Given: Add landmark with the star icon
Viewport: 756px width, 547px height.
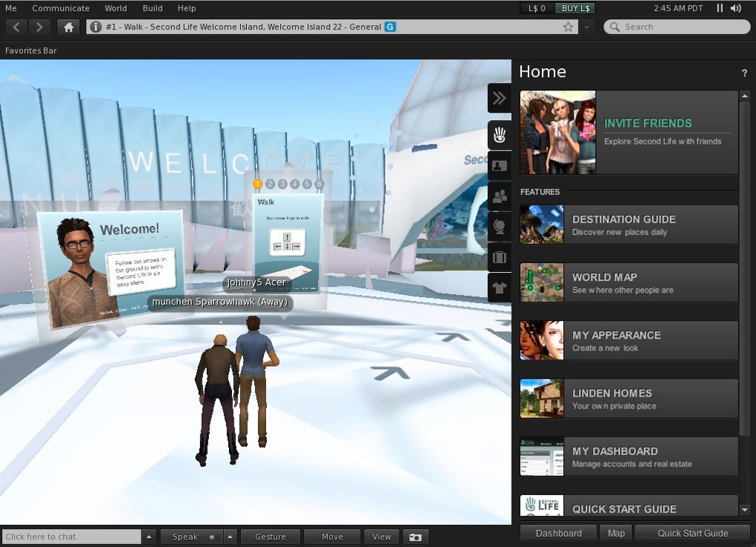Looking at the screenshot, I should click(x=568, y=27).
